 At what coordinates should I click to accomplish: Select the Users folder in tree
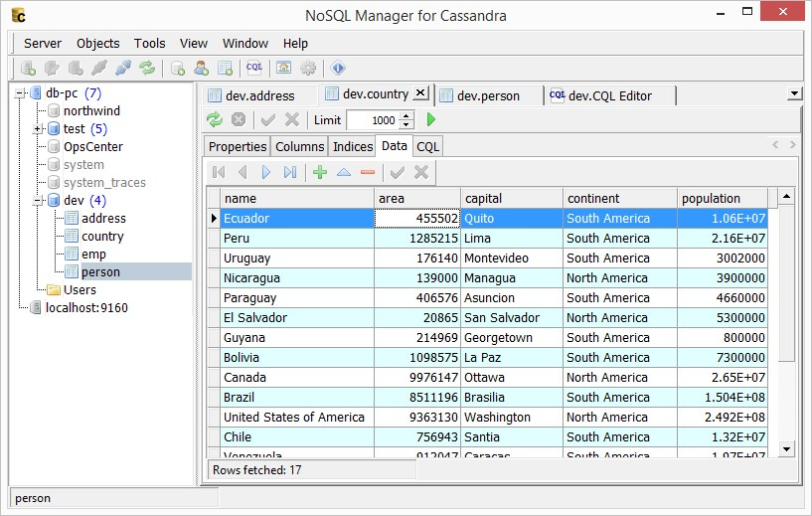click(80, 289)
